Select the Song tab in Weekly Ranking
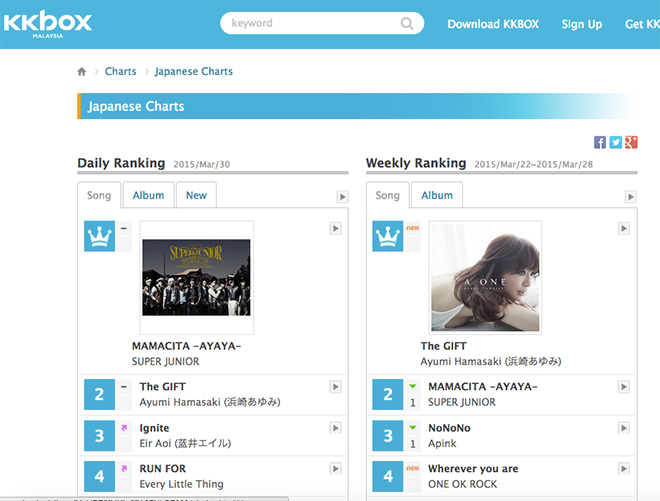 point(387,195)
